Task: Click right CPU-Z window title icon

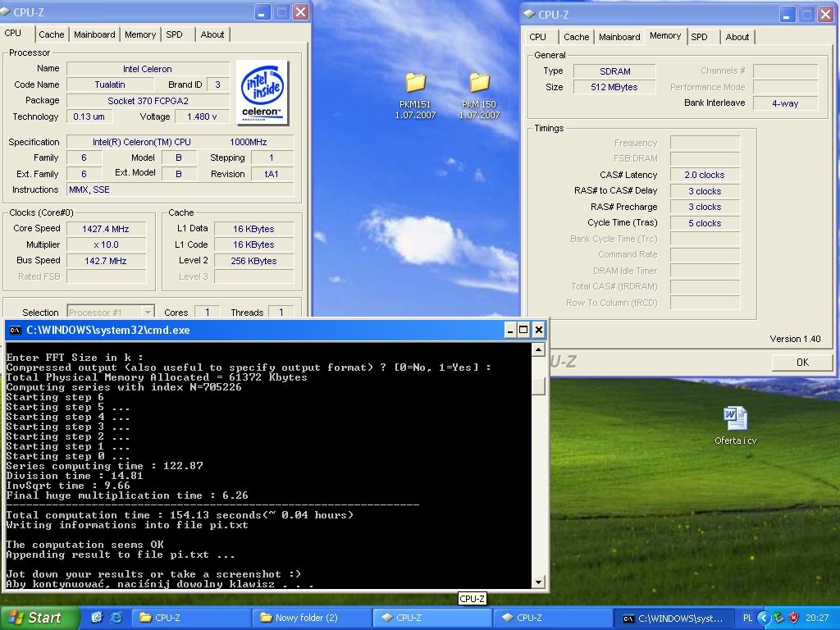Action: click(x=529, y=14)
